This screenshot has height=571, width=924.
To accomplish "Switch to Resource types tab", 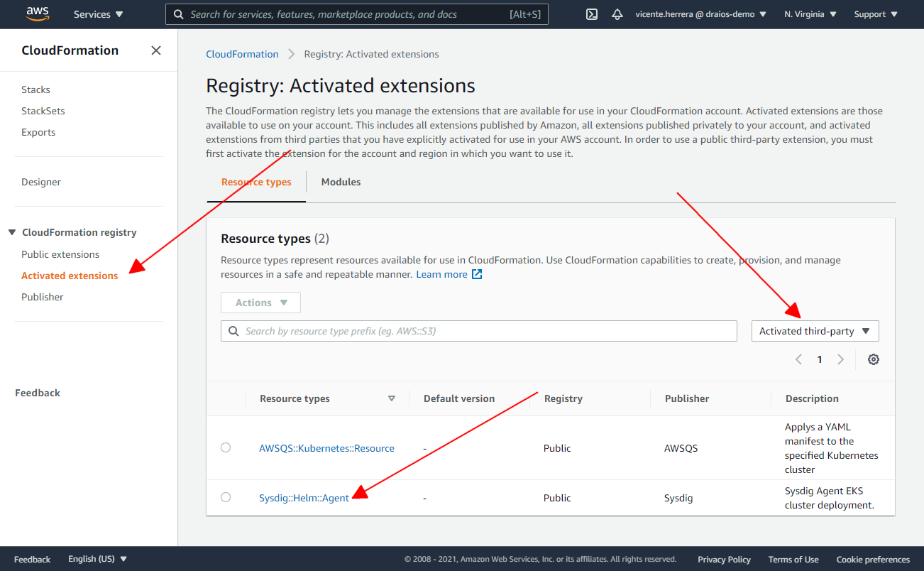I will click(x=256, y=182).
